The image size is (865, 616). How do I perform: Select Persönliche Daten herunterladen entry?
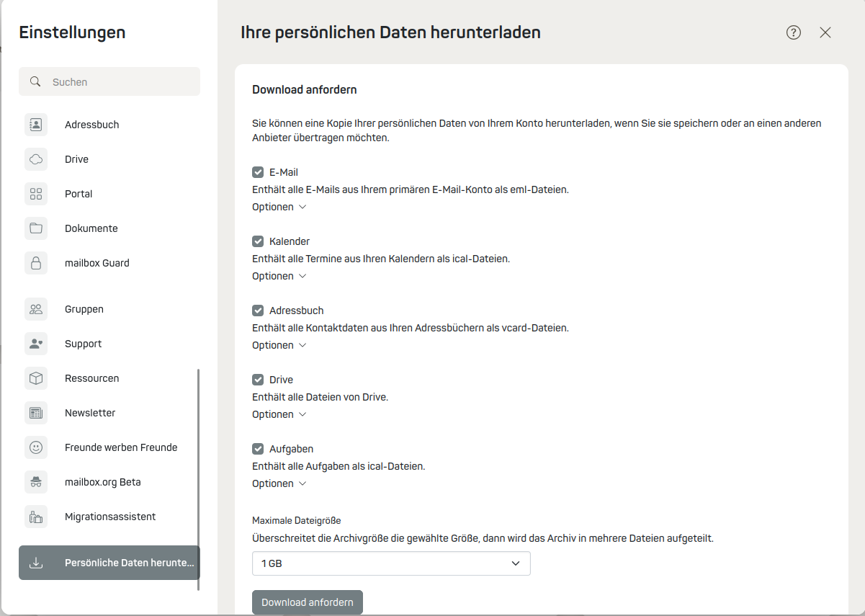[109, 563]
